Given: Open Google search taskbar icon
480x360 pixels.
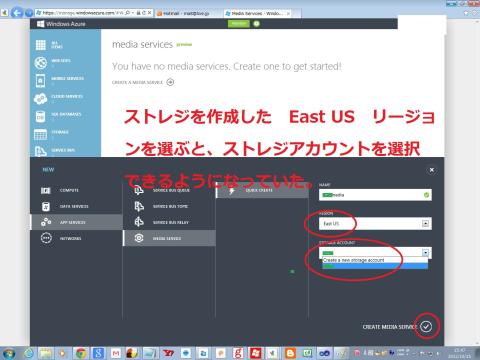Looking at the screenshot, I should click(x=98, y=353).
